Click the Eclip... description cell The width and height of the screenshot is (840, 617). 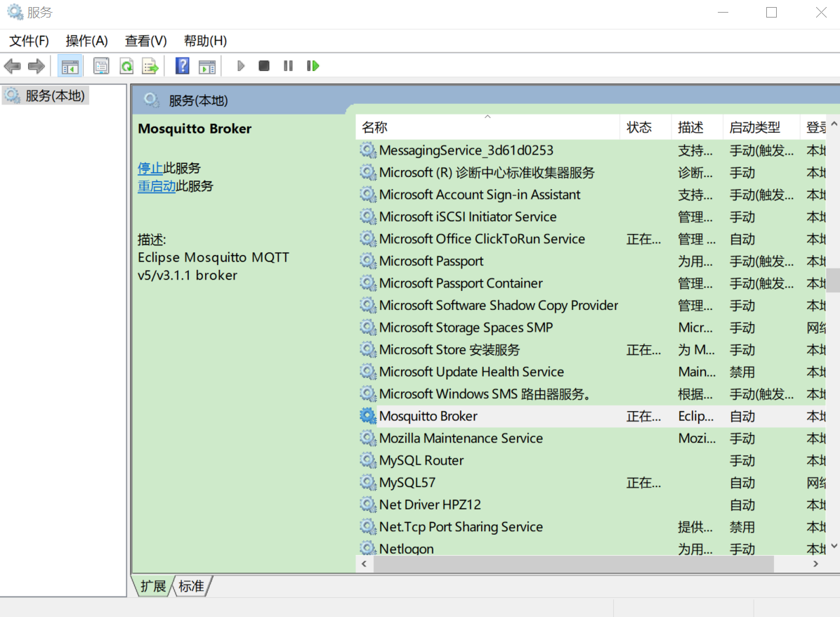[x=696, y=416]
